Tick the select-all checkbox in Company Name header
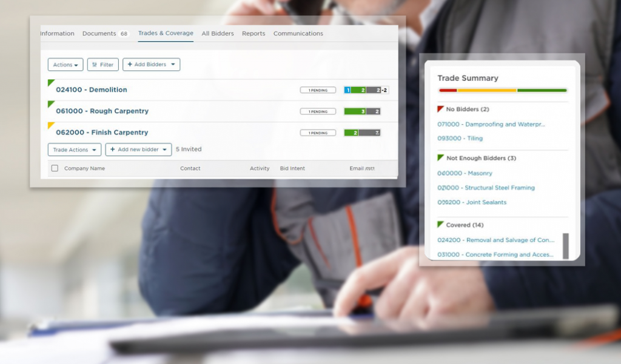This screenshot has height=364, width=621. tap(54, 168)
